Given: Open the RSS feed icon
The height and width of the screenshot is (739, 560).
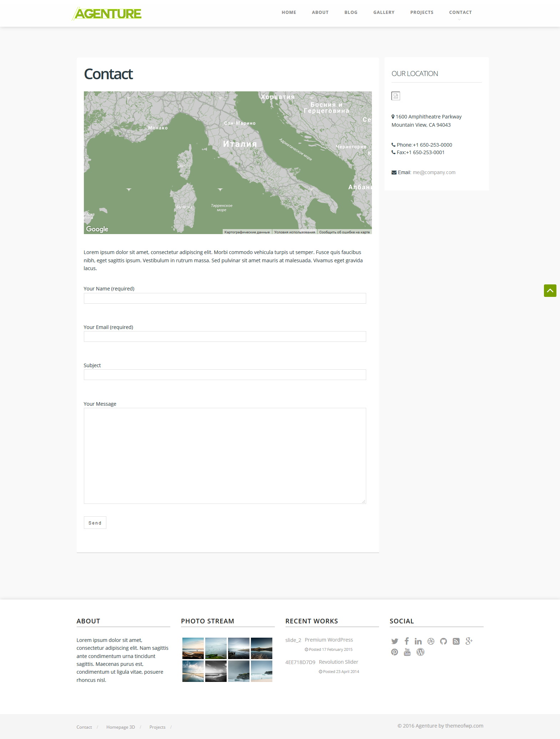Looking at the screenshot, I should [456, 641].
